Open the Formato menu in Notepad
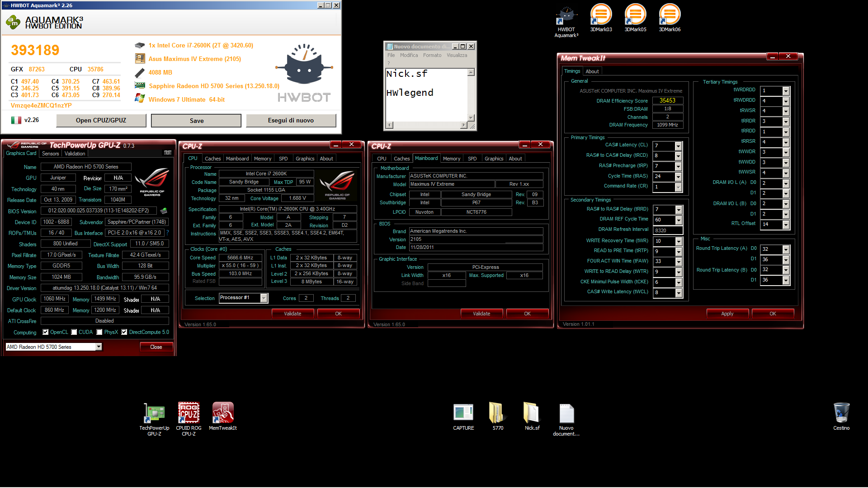Image resolution: width=868 pixels, height=488 pixels. [432, 55]
